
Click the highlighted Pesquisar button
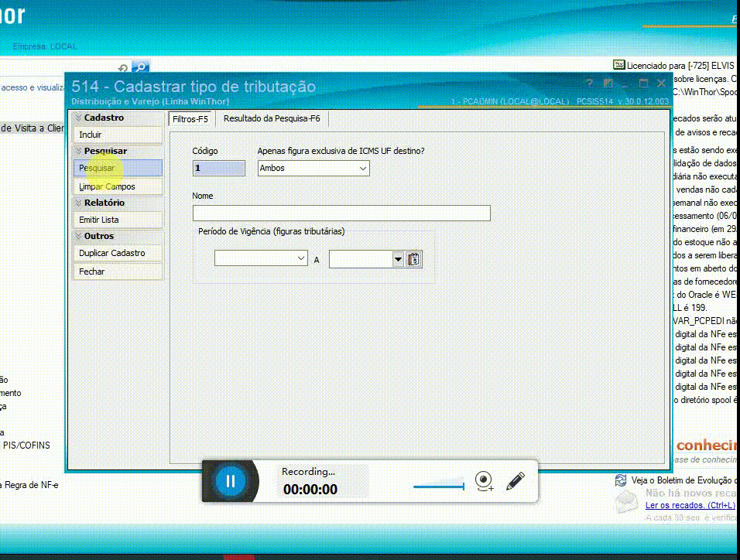[x=118, y=168]
